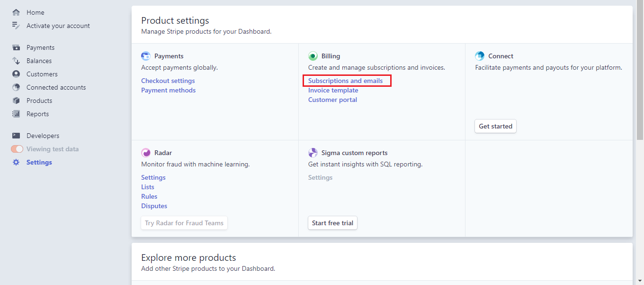Viewport: 644px width, 285px height.
Task: Open Radar Settings link
Action: coord(153,177)
